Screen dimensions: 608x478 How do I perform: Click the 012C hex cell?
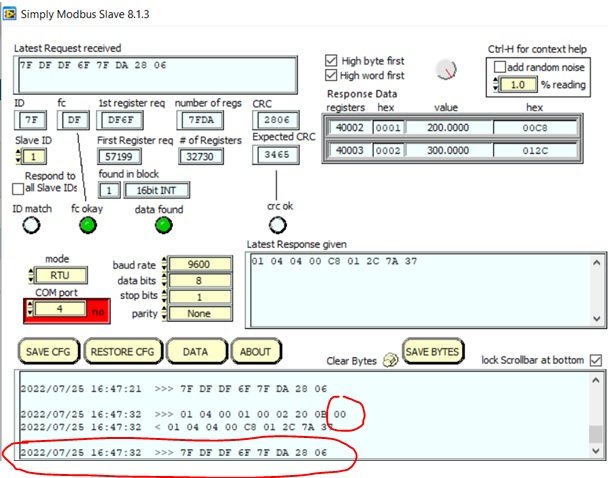[535, 150]
